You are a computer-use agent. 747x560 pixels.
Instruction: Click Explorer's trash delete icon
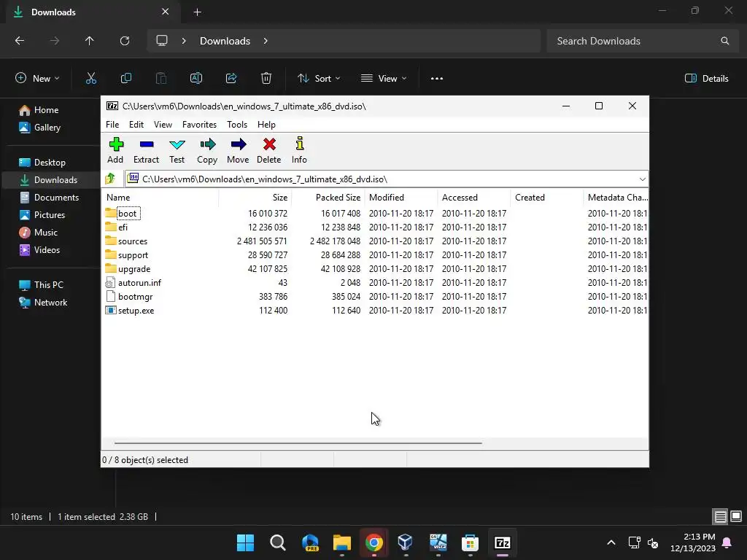point(266,78)
